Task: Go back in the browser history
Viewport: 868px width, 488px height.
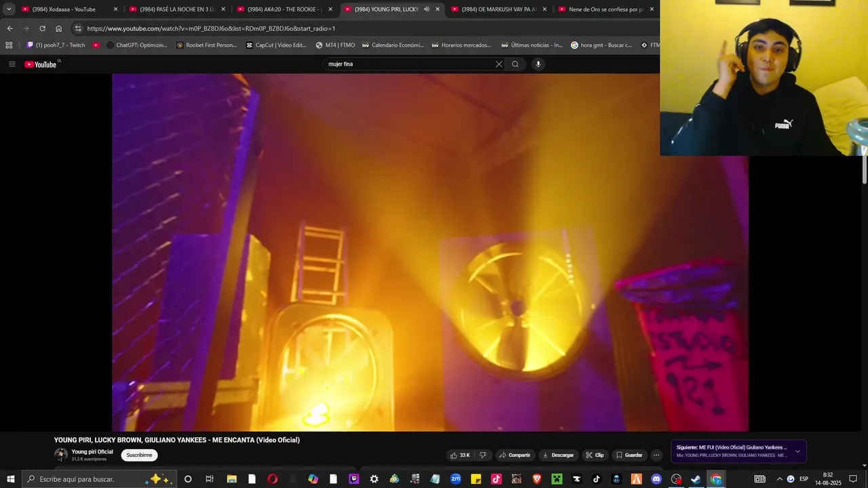Action: (x=9, y=28)
